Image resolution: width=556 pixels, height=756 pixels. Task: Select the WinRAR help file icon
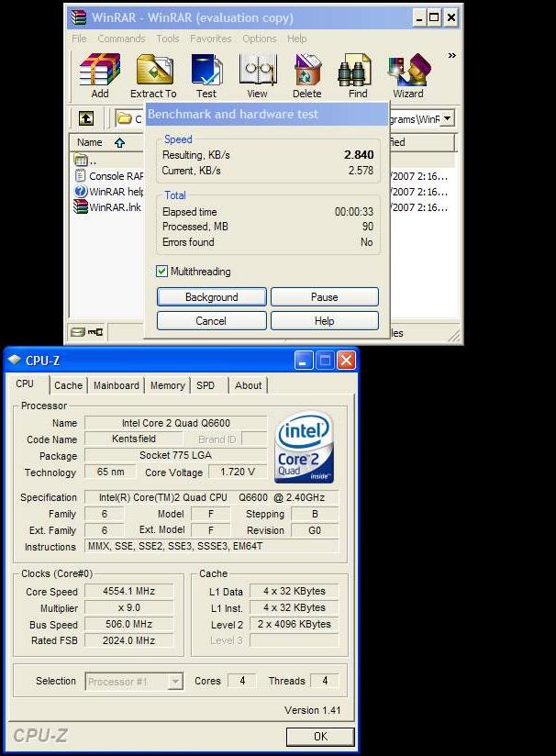pos(81,192)
